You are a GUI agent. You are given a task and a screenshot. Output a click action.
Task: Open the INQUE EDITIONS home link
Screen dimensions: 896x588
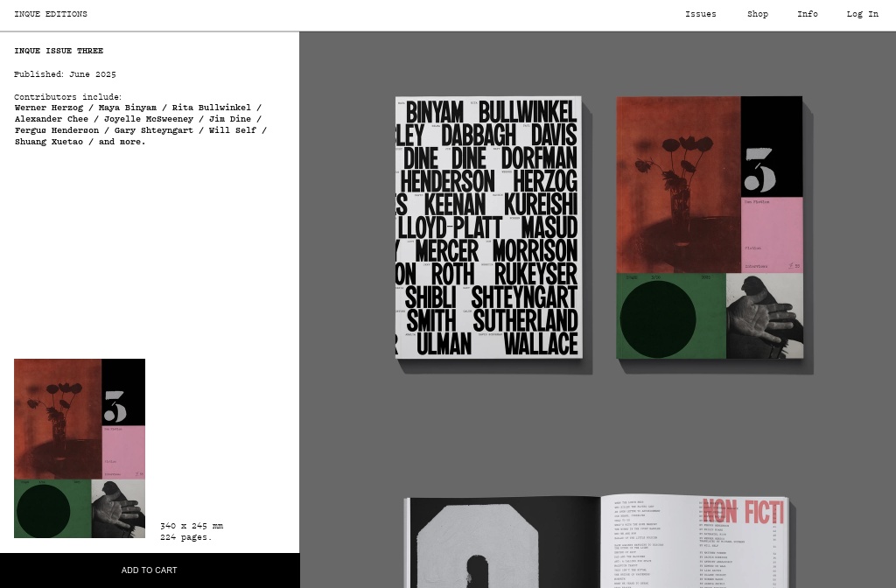coord(51,14)
